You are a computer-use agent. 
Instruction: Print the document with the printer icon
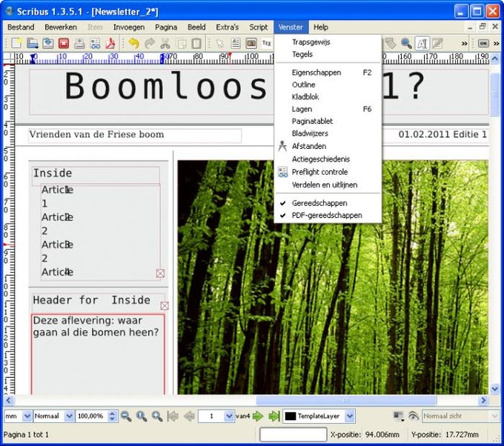79,43
